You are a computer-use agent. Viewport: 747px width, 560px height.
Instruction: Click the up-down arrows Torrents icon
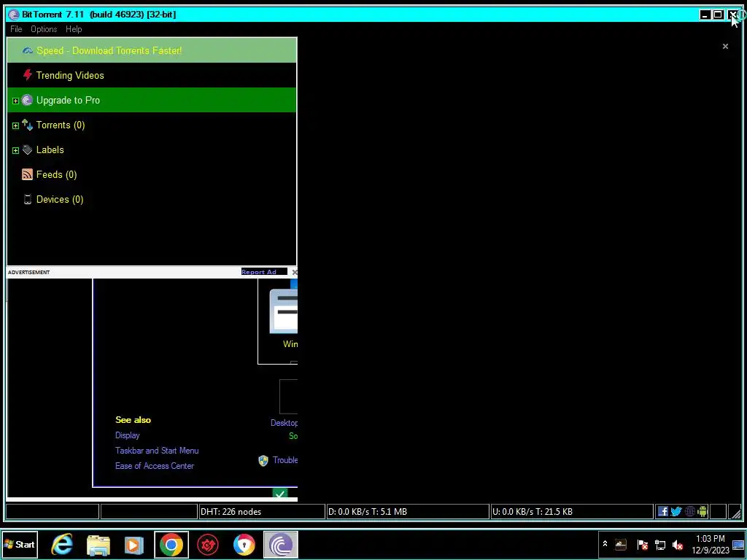tap(28, 125)
